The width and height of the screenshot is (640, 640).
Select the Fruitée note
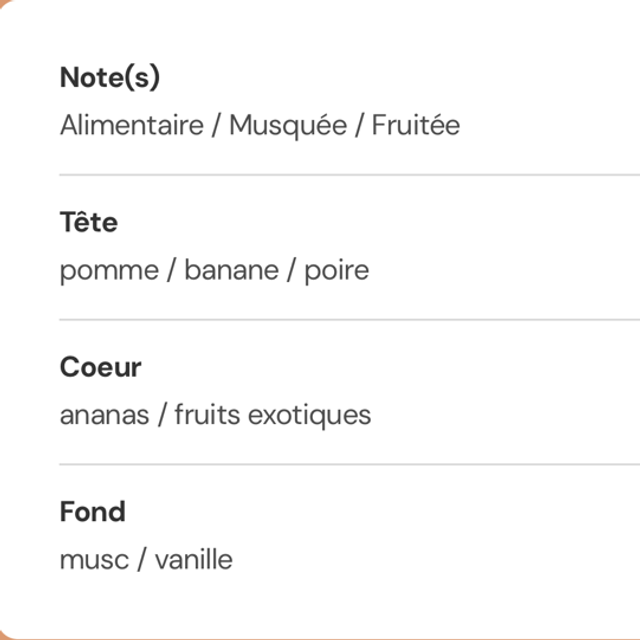pos(416,126)
